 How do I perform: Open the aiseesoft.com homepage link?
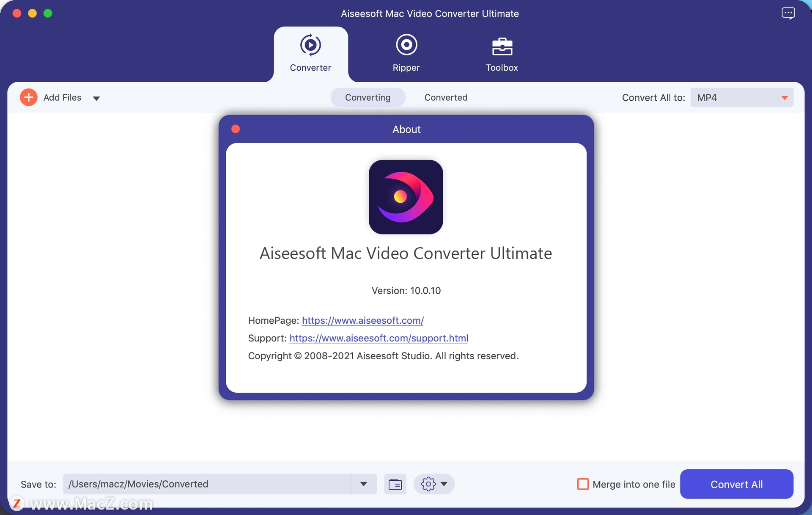[x=363, y=320]
